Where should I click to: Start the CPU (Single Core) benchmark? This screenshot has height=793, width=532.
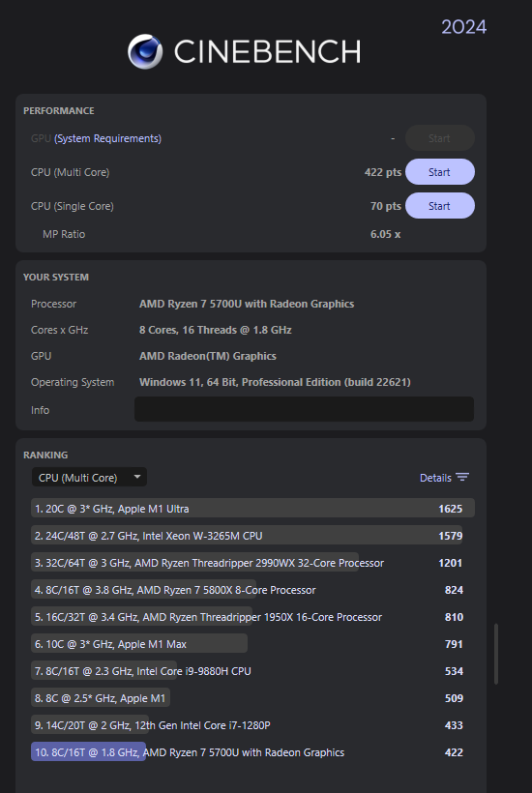click(439, 206)
